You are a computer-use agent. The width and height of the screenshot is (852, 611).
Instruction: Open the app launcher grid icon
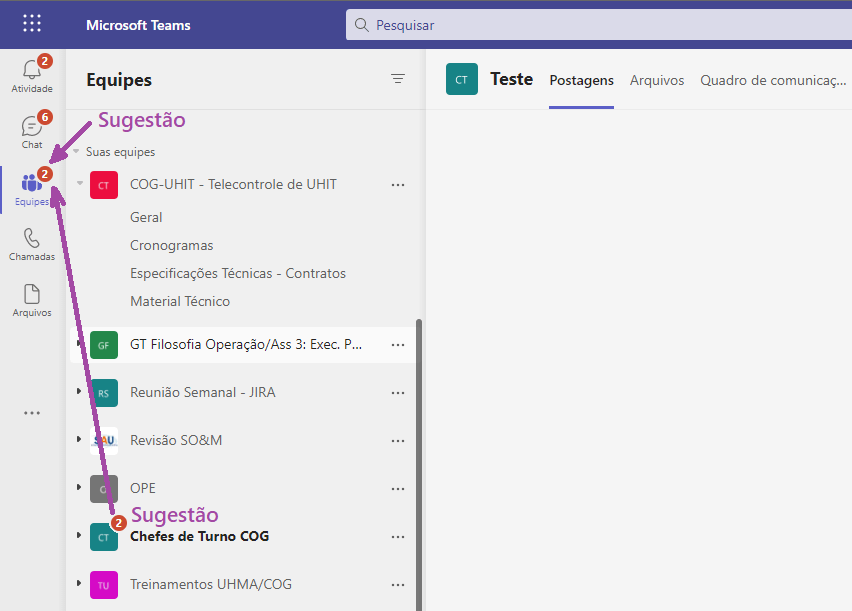point(32,23)
